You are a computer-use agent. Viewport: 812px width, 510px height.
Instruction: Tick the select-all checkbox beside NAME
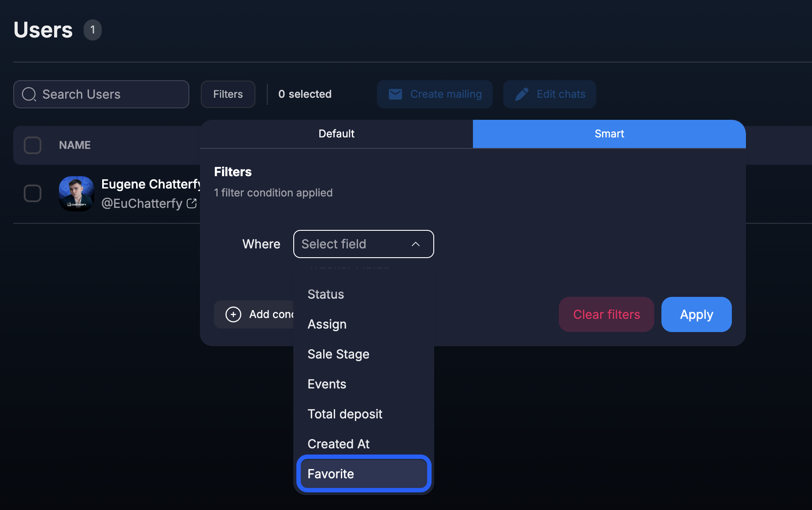tap(33, 145)
